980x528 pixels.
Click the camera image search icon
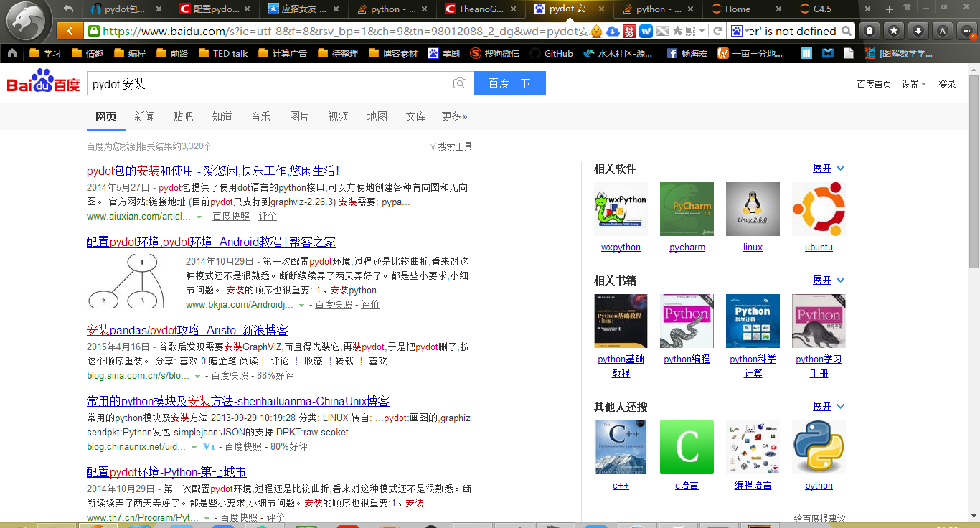[460, 84]
